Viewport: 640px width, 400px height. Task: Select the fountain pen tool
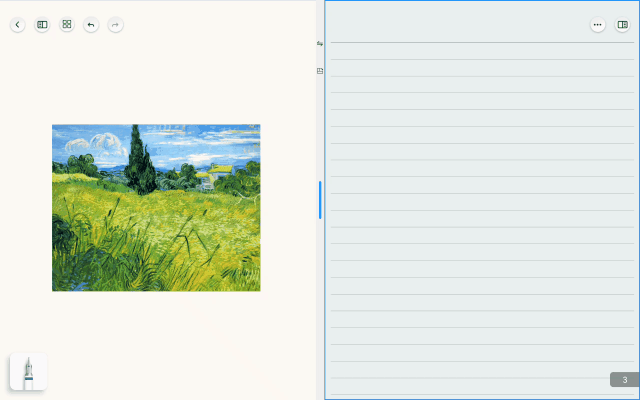coord(29,372)
